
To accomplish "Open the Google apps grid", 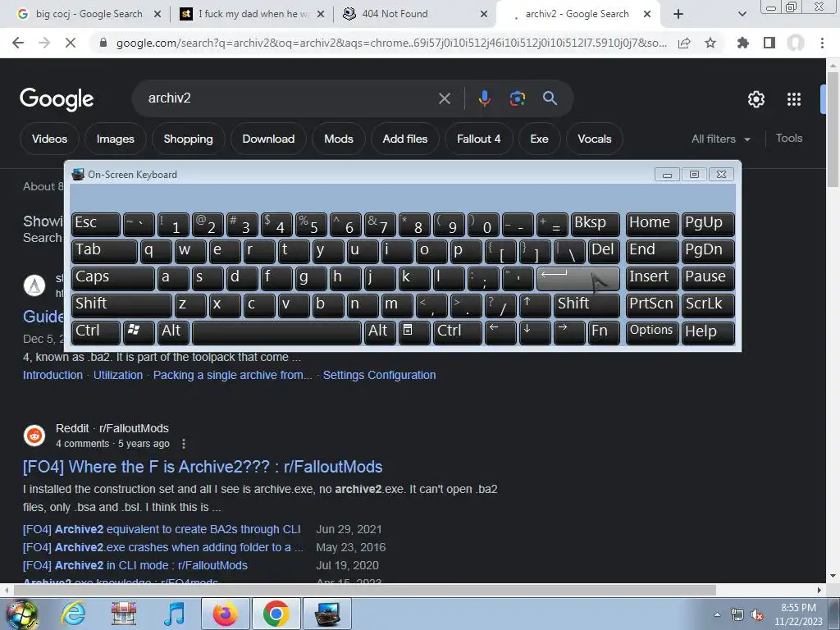I will (794, 99).
